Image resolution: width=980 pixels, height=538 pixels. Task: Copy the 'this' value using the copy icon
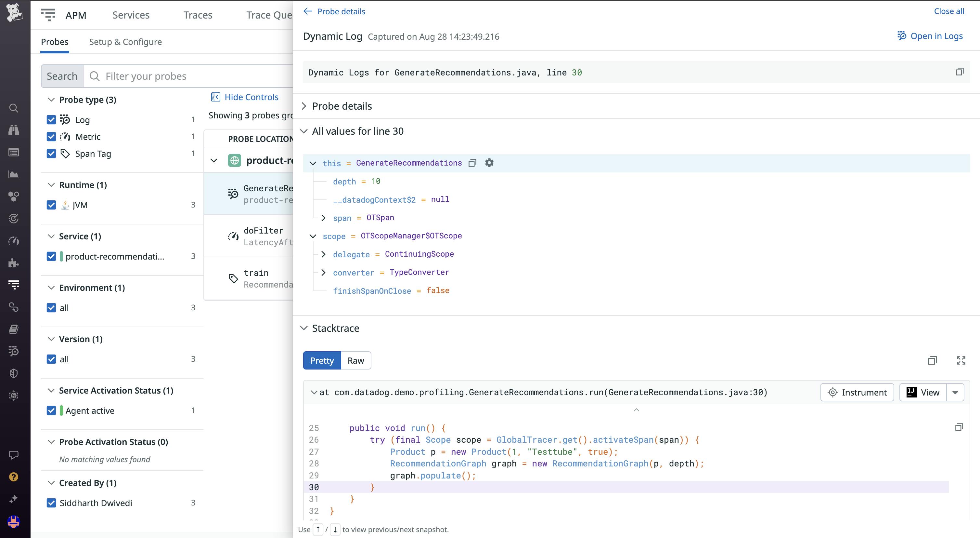[x=472, y=163]
